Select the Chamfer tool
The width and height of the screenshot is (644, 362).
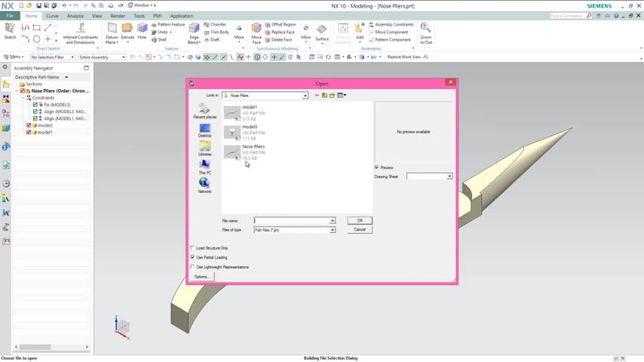215,25
